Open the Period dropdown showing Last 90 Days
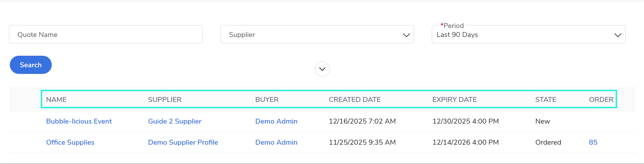The image size is (644, 164). pos(528,35)
